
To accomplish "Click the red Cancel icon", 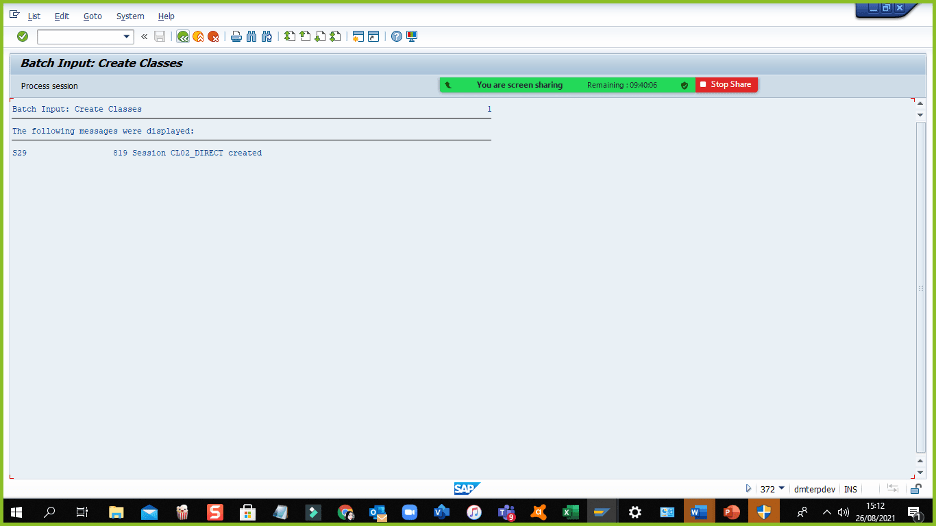I will [213, 37].
